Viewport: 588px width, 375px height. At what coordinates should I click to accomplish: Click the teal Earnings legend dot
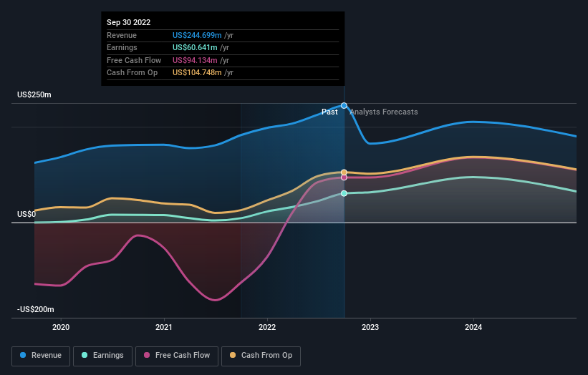pyautogui.click(x=85, y=355)
